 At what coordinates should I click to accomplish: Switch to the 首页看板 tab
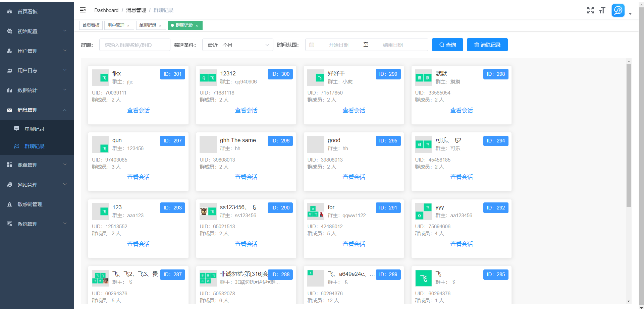[x=90, y=25]
